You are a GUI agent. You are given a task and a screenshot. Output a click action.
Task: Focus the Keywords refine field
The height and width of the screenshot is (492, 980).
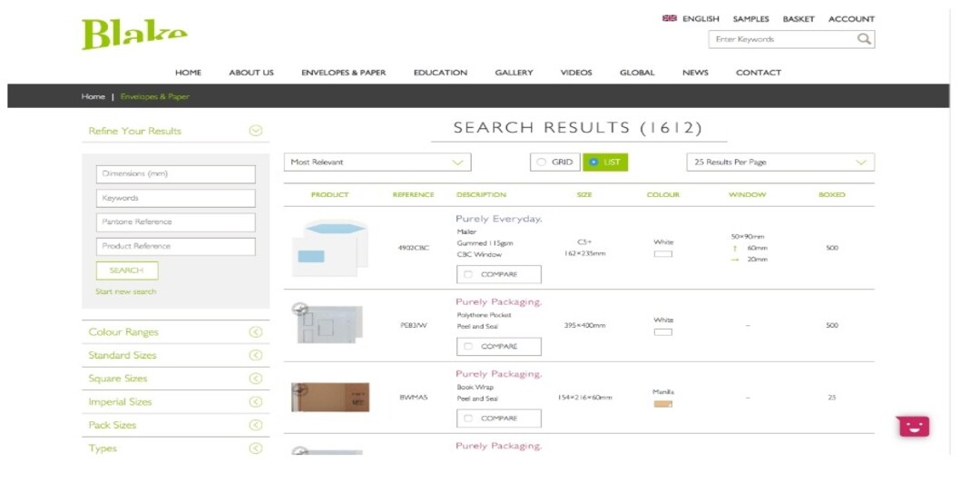(176, 198)
